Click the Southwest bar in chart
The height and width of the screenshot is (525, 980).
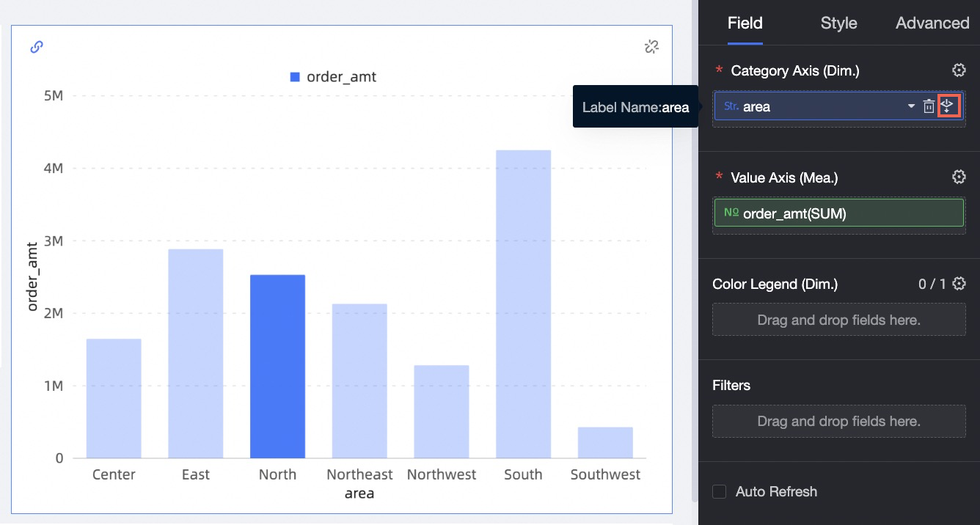click(605, 443)
